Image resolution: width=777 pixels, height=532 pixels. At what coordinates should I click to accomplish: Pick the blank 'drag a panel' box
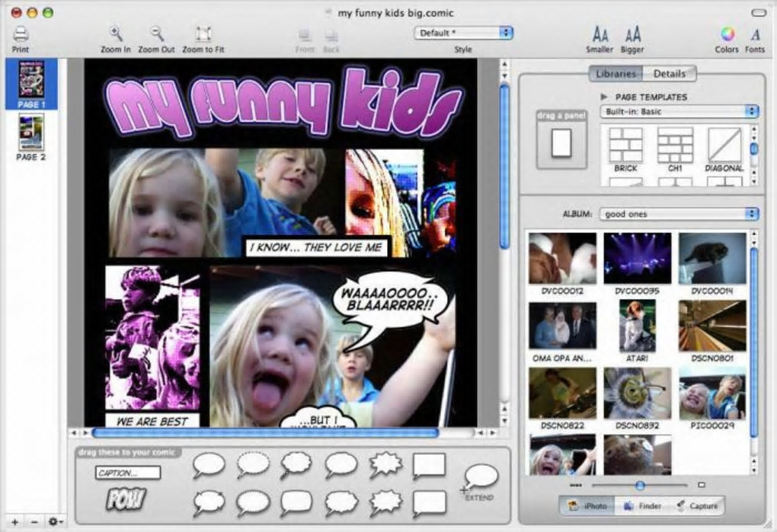pyautogui.click(x=561, y=144)
